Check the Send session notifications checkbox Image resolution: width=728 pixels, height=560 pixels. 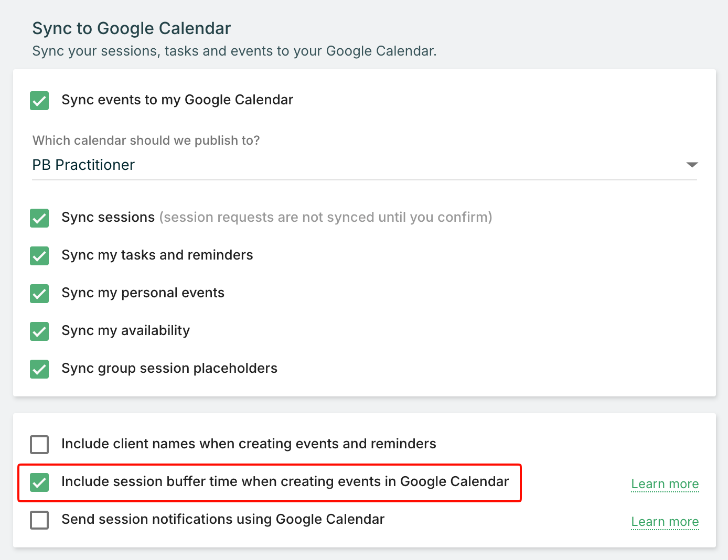pos(39,520)
